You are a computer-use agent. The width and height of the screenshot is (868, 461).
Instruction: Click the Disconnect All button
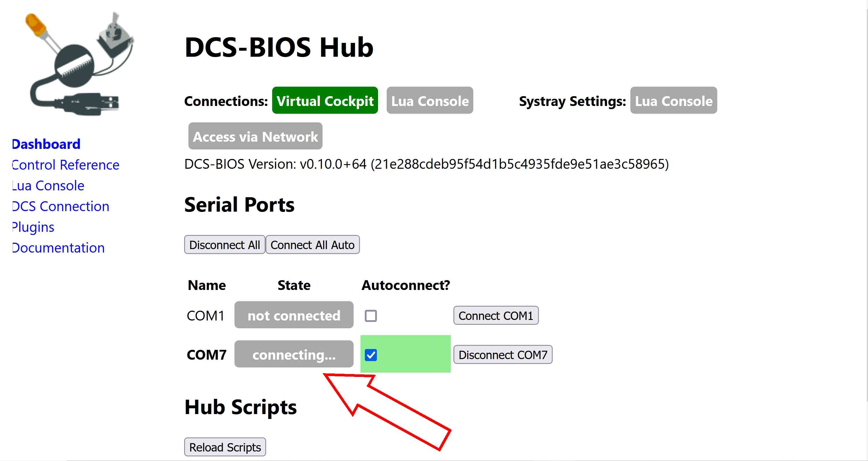[224, 244]
